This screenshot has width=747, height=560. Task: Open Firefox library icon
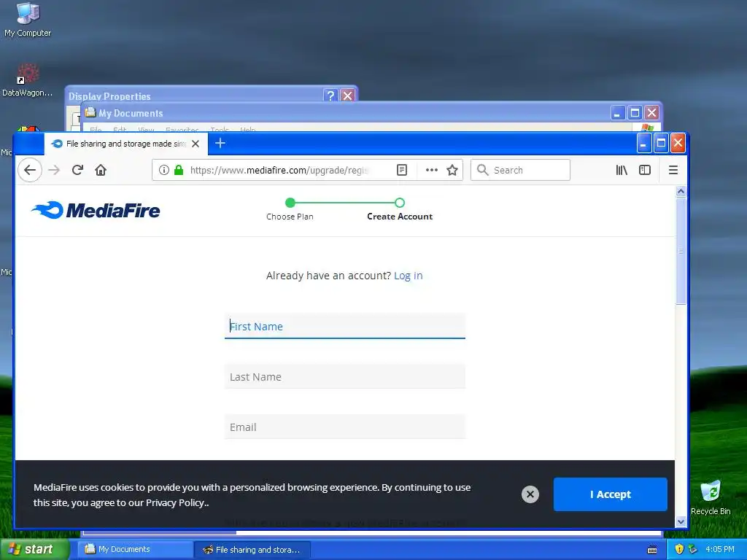[x=622, y=170]
